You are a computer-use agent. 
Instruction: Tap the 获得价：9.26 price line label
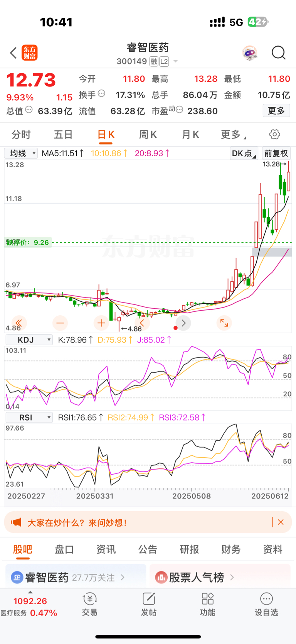point(28,242)
